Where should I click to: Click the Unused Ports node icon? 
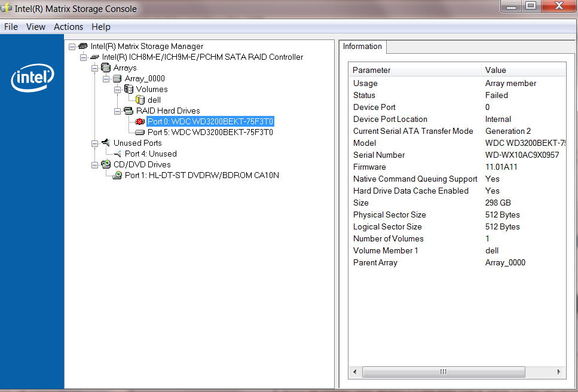tap(106, 143)
